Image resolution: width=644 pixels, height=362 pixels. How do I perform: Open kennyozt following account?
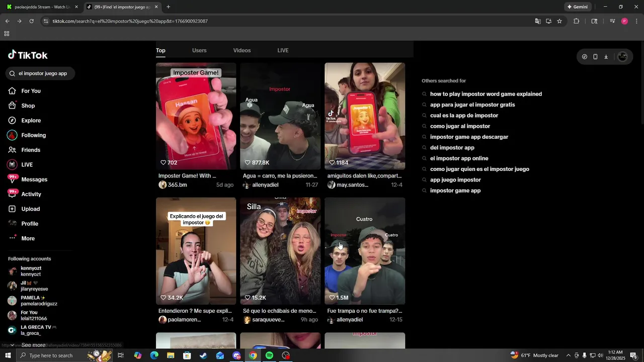[31, 271]
